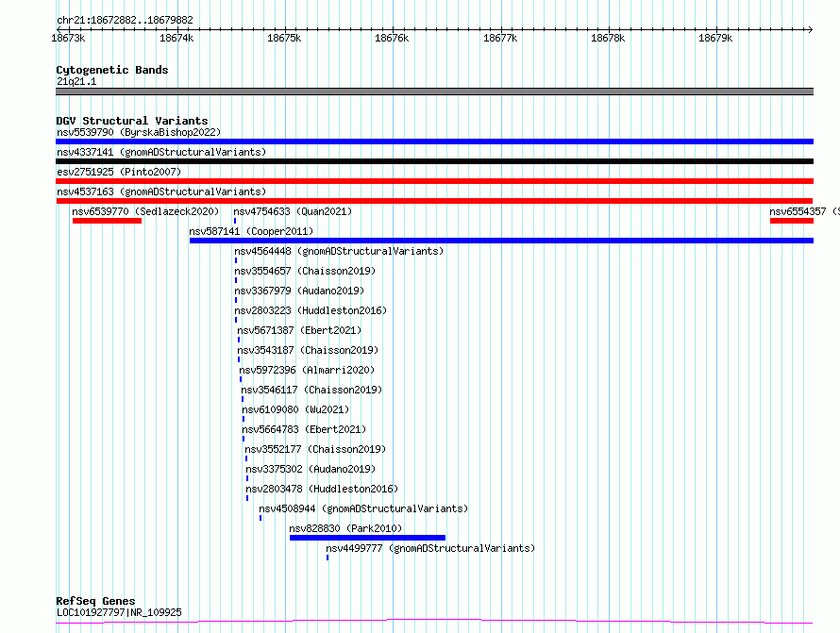Click the 18678k ruler tick label
840x633 pixels.
pyautogui.click(x=608, y=38)
